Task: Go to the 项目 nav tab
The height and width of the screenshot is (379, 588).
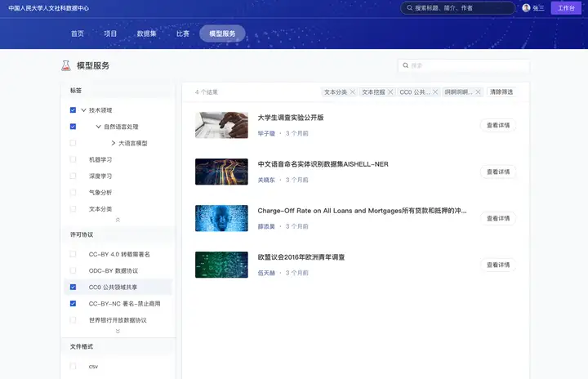Action: tap(110, 33)
